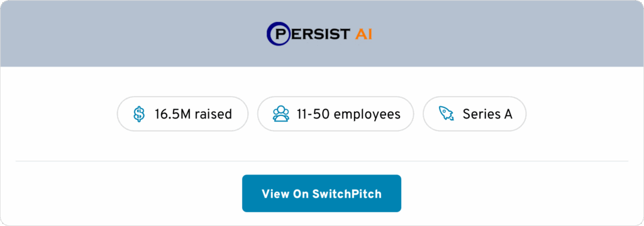Screen dimensions: 644x226
Task: Click the word raised in the funding pill
Action: tap(213, 114)
